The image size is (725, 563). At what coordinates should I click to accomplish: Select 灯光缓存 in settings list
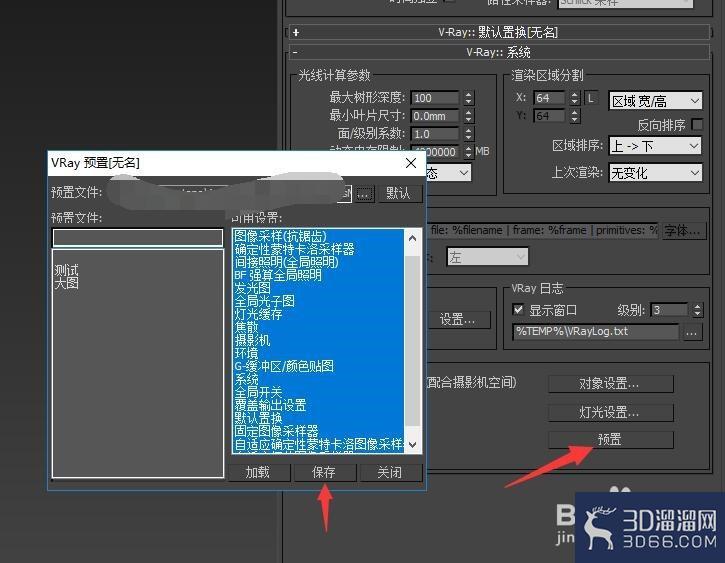(x=258, y=314)
